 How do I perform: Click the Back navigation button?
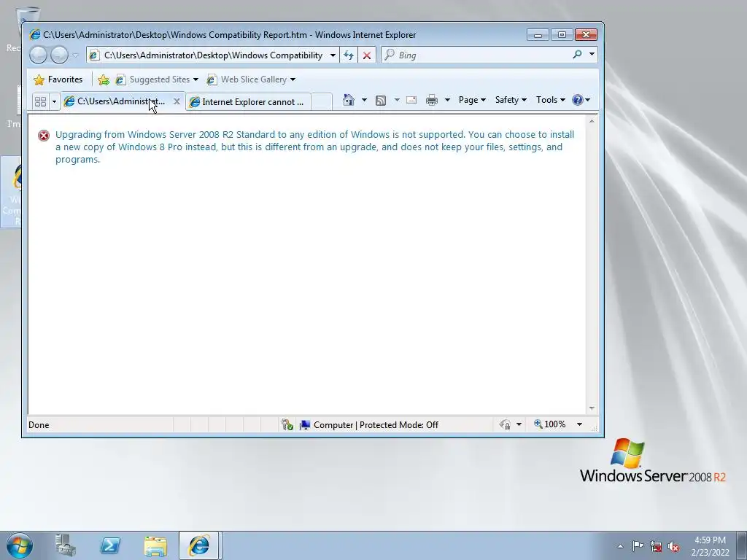pos(38,55)
